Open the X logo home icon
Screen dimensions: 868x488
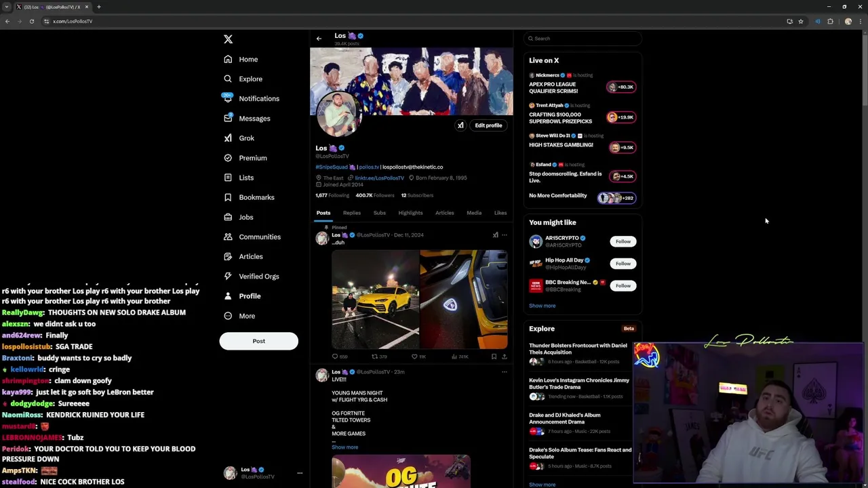tap(228, 39)
